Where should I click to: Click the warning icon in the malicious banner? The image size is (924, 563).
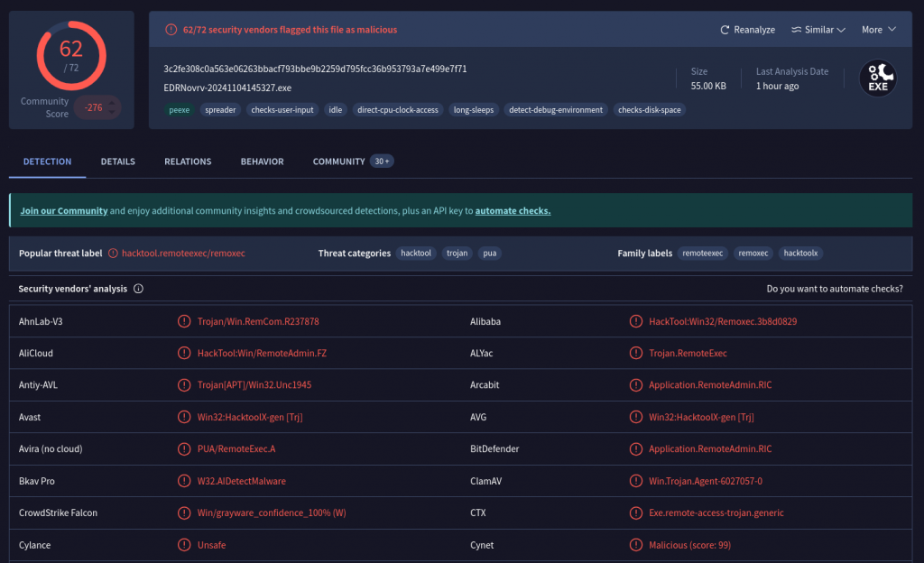point(171,30)
